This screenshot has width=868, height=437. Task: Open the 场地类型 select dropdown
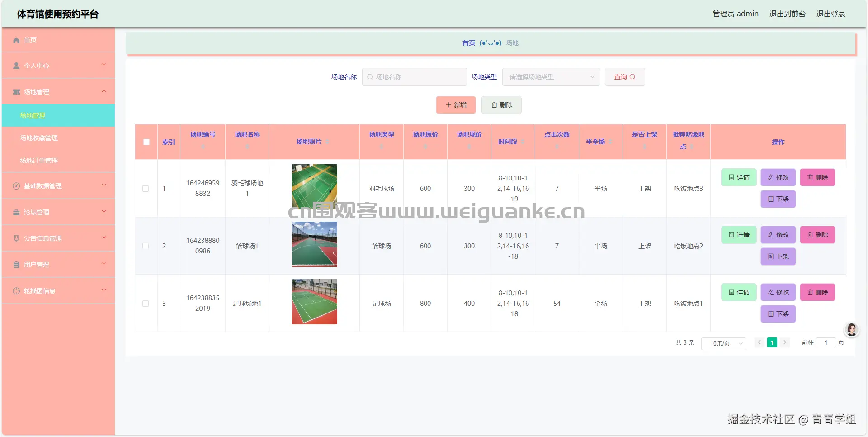551,77
